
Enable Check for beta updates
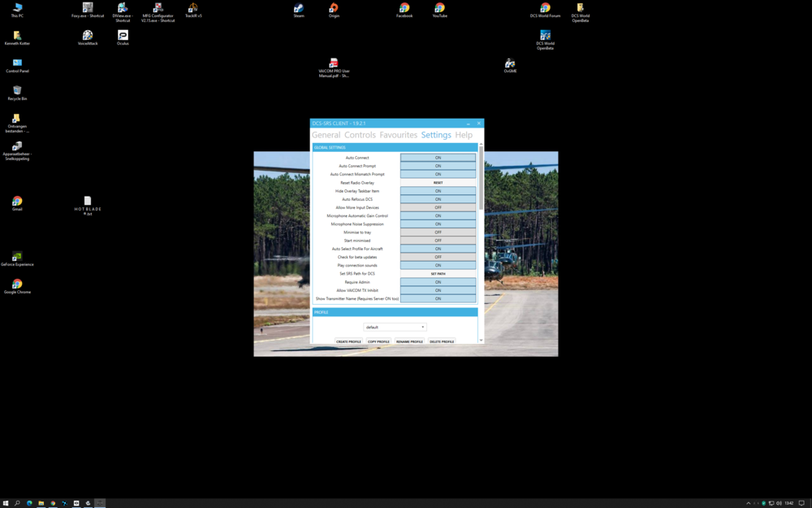[x=438, y=257]
